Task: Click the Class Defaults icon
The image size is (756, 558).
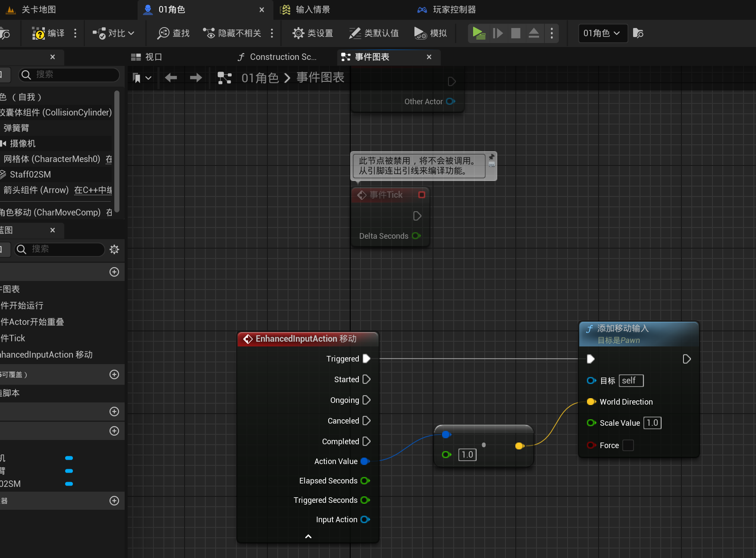Action: 354,33
